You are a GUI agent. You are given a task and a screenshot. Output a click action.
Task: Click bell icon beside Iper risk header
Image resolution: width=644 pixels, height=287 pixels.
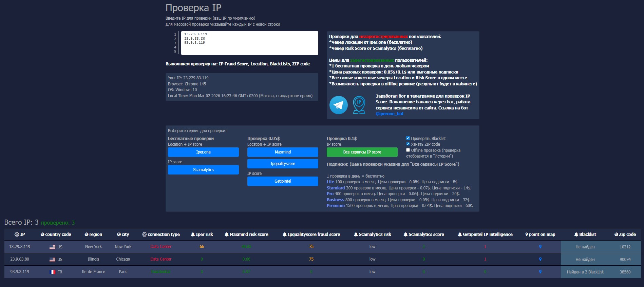(x=193, y=234)
